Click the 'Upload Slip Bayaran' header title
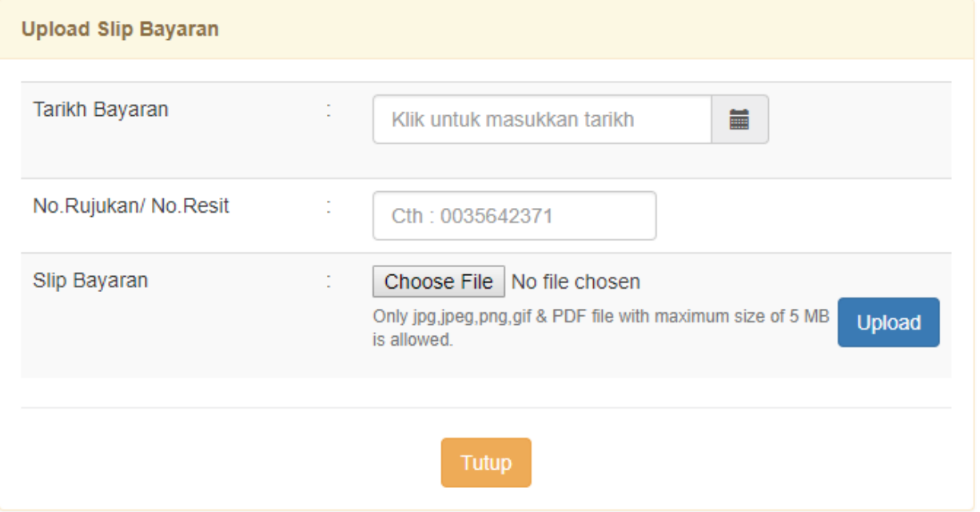 click(120, 30)
